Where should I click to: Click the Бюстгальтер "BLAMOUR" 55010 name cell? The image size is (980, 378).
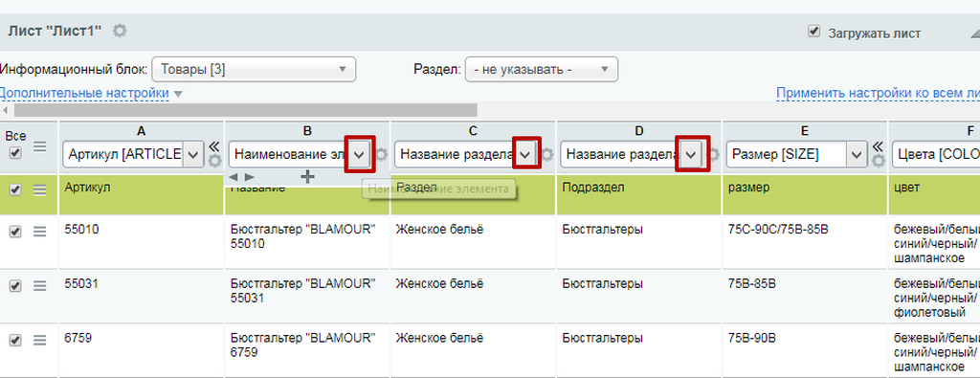[307, 242]
